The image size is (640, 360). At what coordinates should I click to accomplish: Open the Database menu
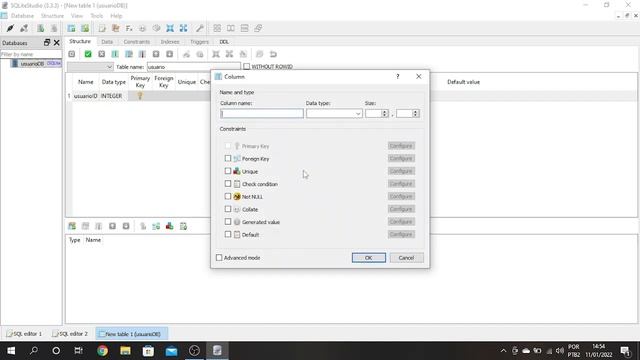[22, 16]
